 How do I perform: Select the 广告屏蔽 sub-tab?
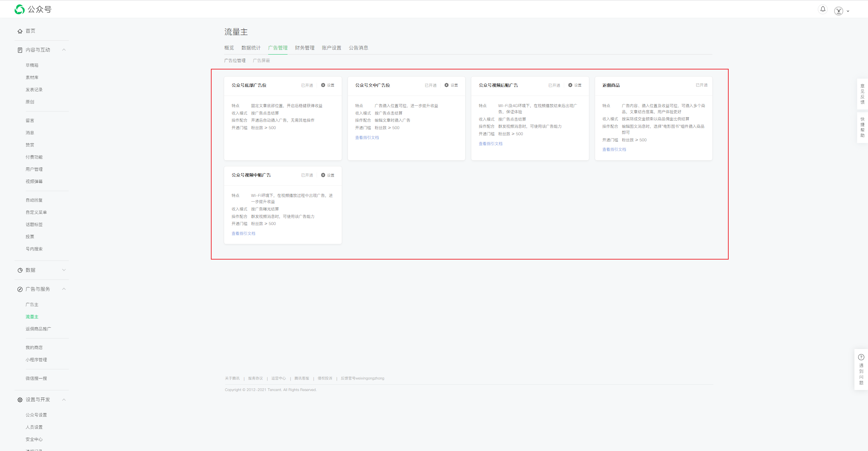coord(261,61)
